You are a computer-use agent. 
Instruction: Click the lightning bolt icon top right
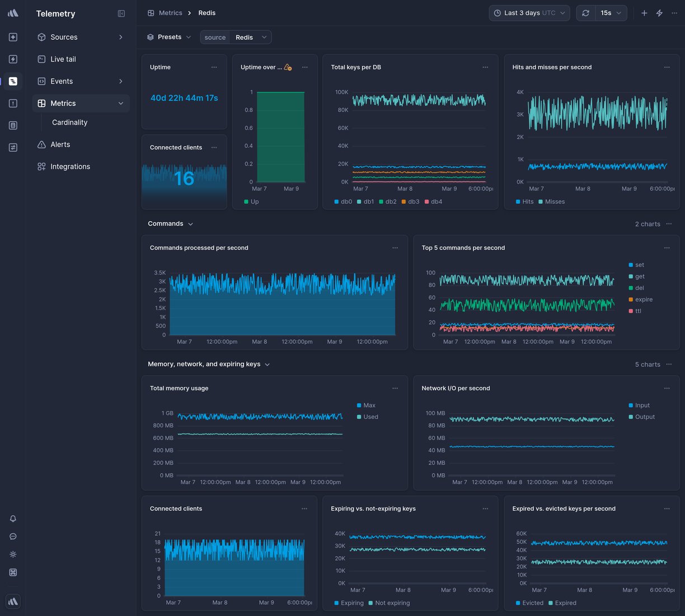click(659, 12)
